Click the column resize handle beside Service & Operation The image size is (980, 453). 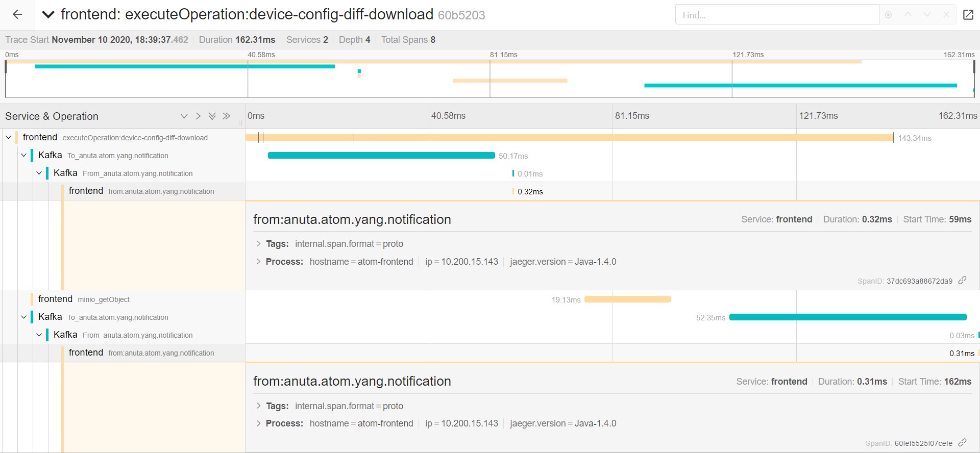click(240, 123)
